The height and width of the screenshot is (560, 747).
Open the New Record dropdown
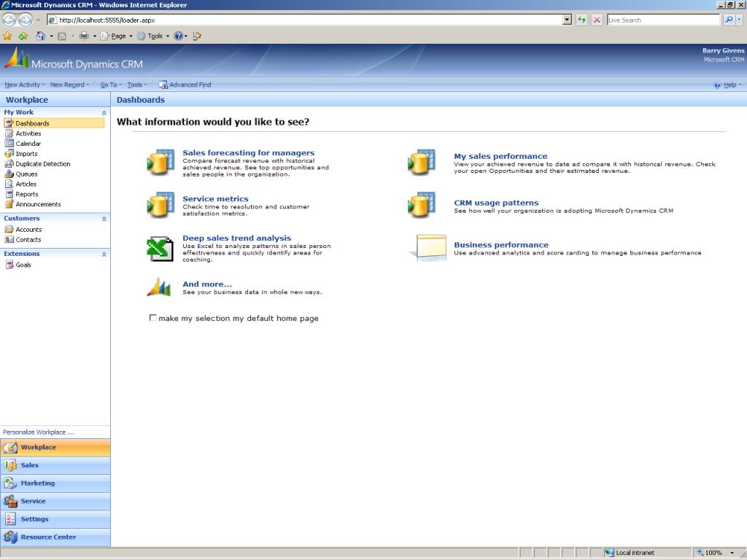pyautogui.click(x=69, y=85)
